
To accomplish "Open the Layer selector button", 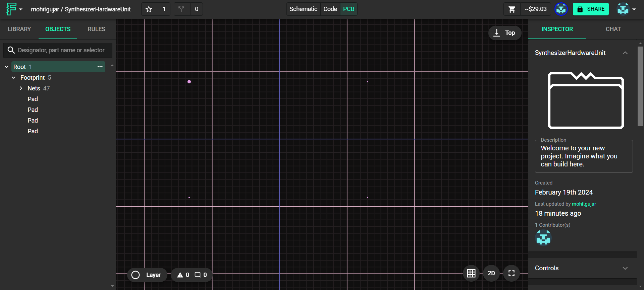I will coord(147,275).
